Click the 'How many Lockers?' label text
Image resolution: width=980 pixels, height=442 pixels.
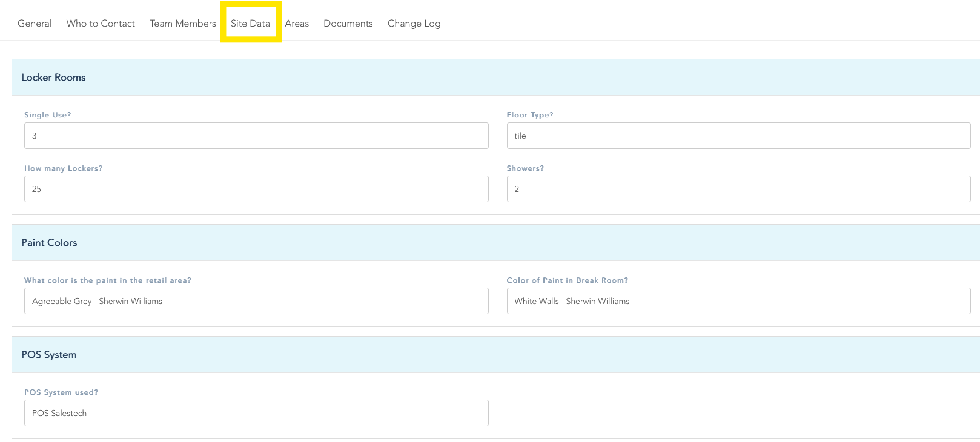point(63,168)
